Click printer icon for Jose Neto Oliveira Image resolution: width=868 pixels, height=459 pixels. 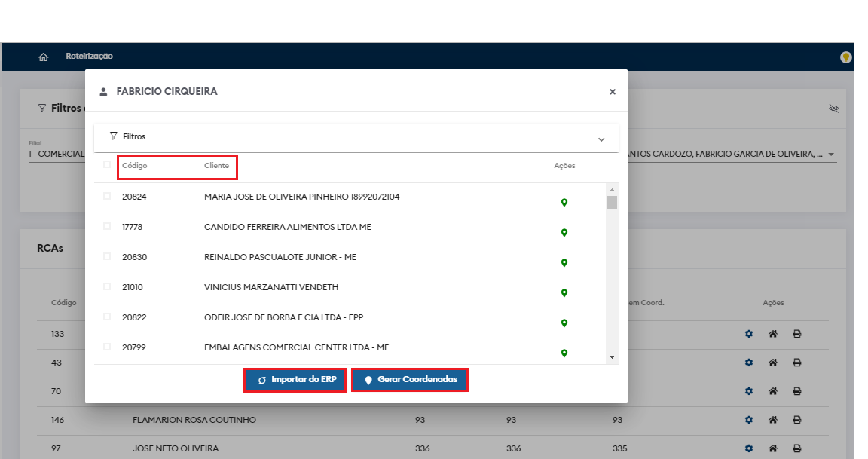pyautogui.click(x=796, y=448)
